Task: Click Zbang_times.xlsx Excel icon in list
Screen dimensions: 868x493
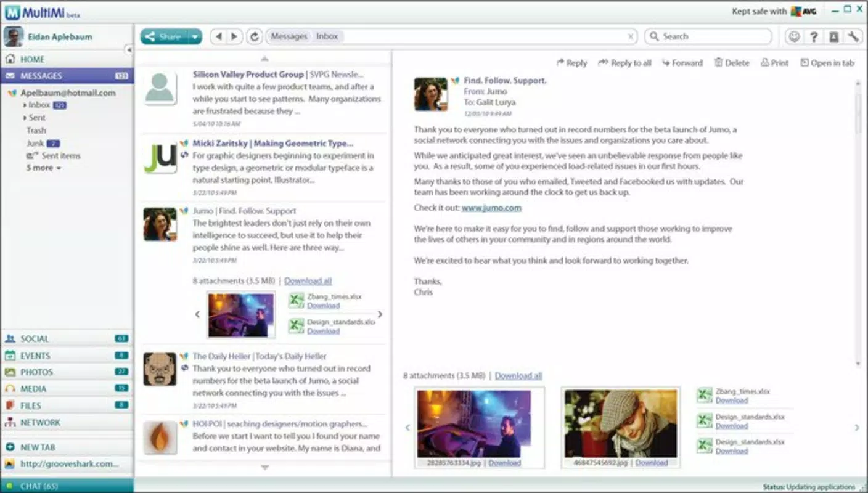Action: point(297,300)
